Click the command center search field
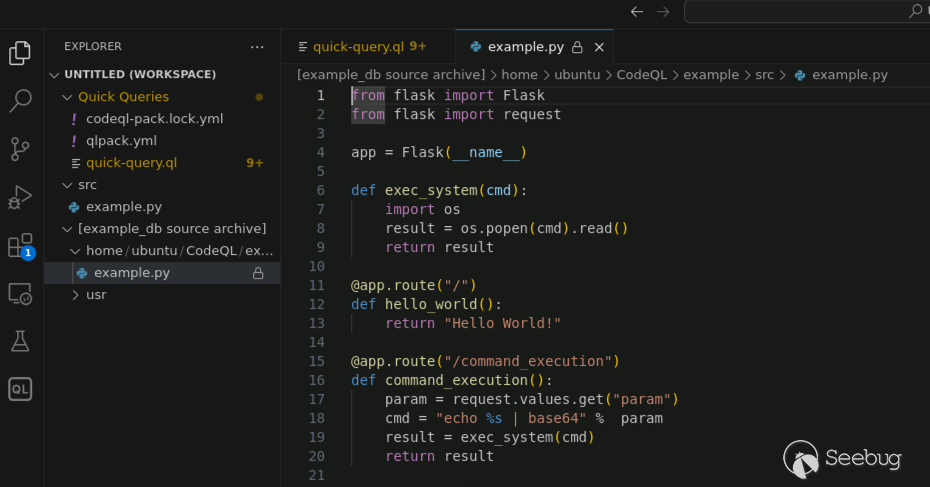The image size is (930, 487). (x=807, y=11)
